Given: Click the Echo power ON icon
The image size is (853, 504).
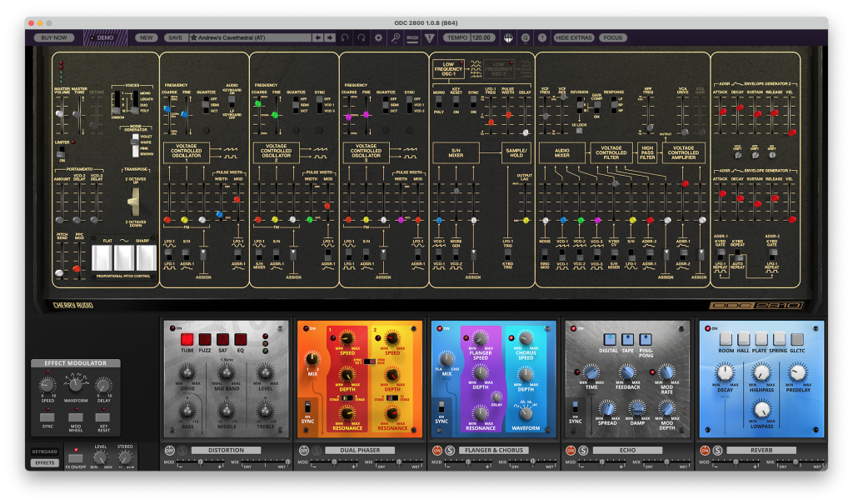Looking at the screenshot, I should point(571,450).
